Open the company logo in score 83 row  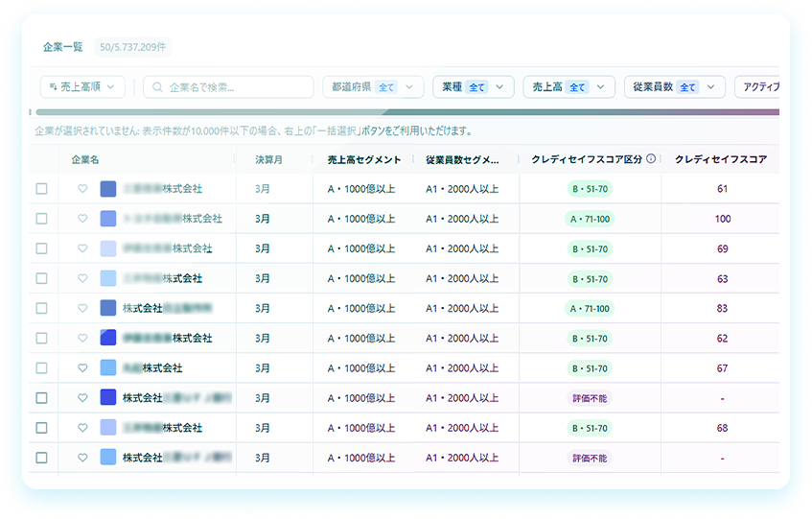coord(107,308)
